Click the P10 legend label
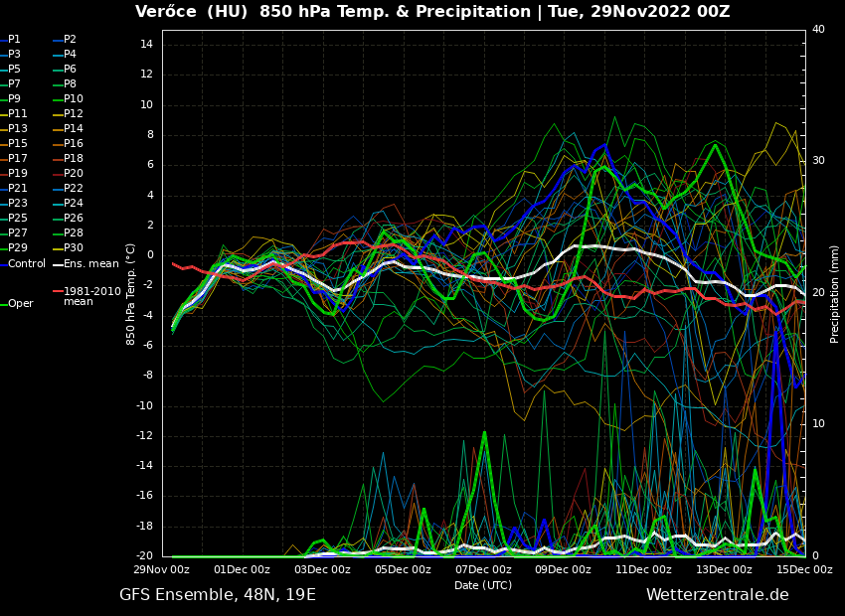The height and width of the screenshot is (616, 845). coord(74,99)
